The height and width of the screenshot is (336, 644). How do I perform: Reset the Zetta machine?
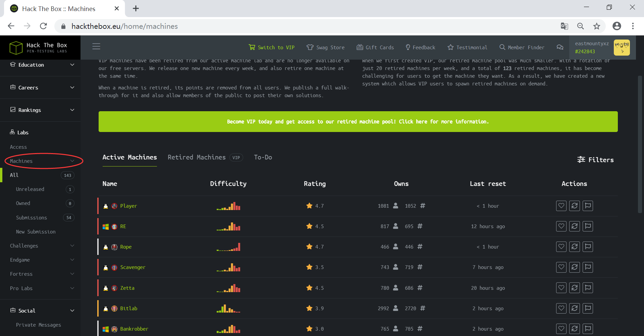click(x=575, y=288)
